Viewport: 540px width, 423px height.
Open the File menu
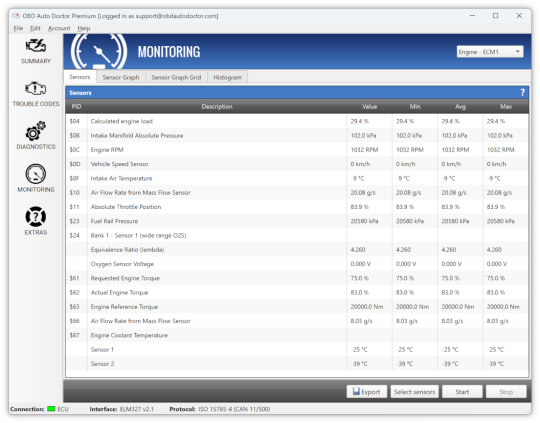18,28
